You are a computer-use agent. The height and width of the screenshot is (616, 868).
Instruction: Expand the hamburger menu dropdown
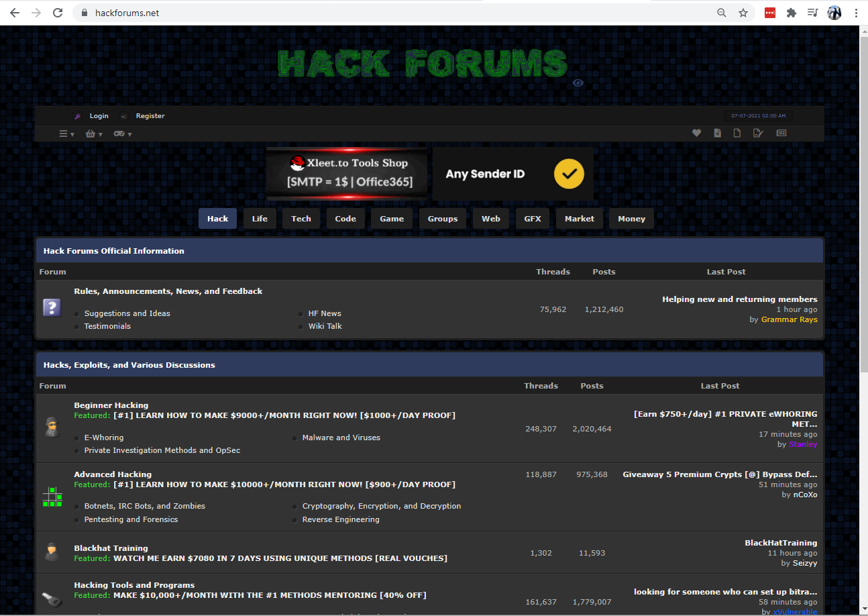click(66, 134)
